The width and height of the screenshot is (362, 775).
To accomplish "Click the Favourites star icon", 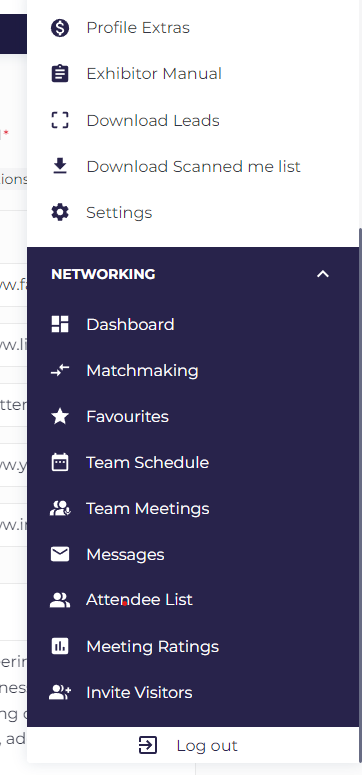I will click(60, 417).
